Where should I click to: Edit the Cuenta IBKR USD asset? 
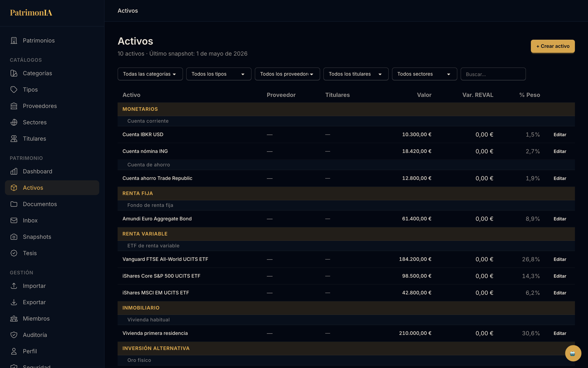[560, 135]
